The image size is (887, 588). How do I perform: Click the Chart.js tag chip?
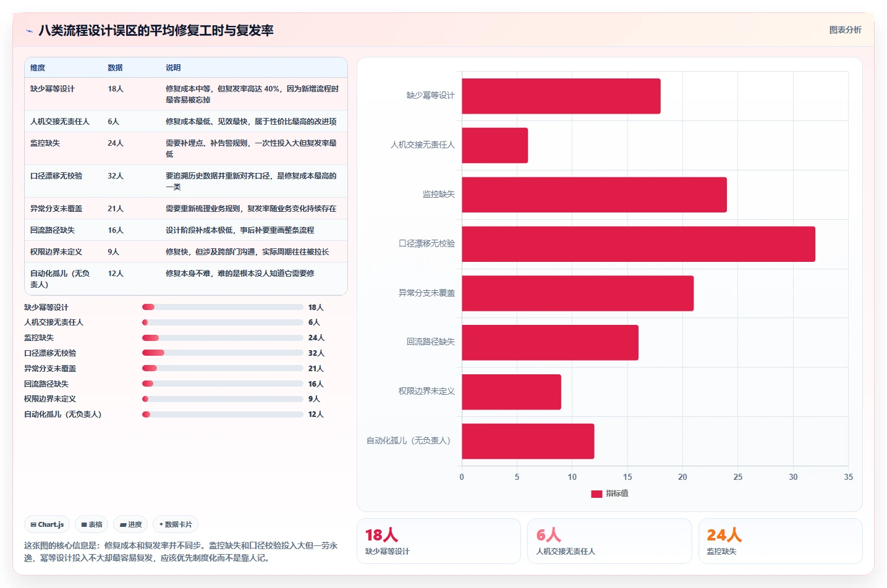(47, 524)
